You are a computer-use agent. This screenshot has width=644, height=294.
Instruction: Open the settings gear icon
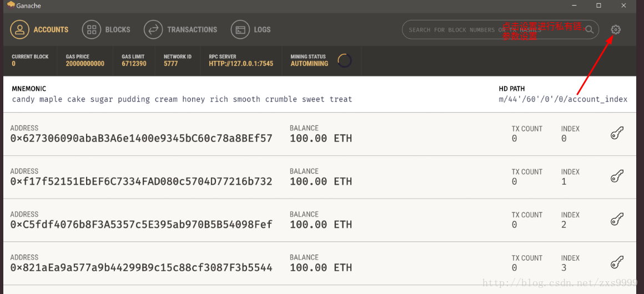coord(615,29)
